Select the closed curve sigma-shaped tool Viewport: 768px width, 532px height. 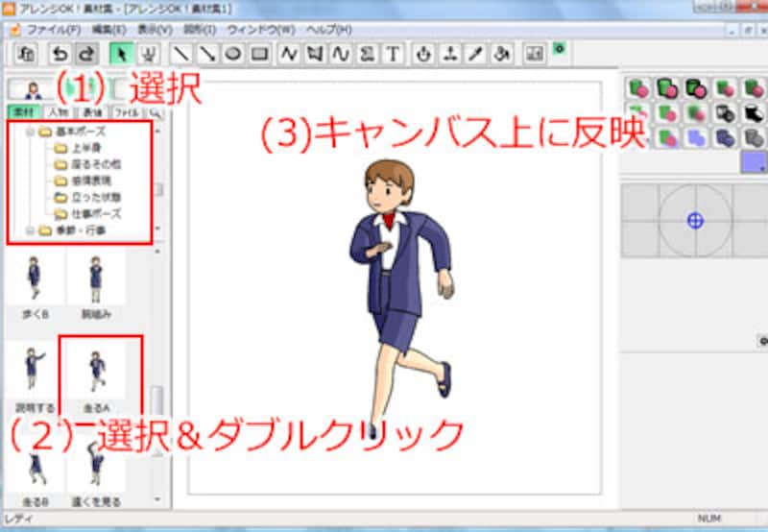[367, 54]
